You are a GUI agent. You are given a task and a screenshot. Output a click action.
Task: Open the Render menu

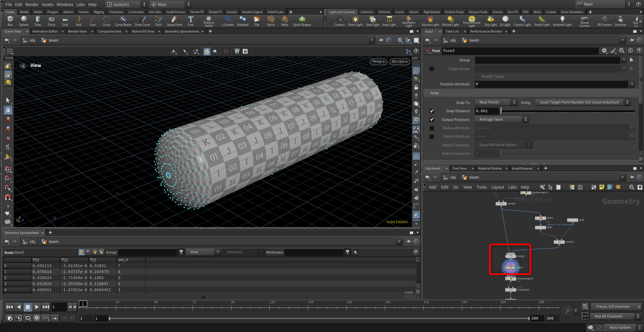(x=32, y=4)
